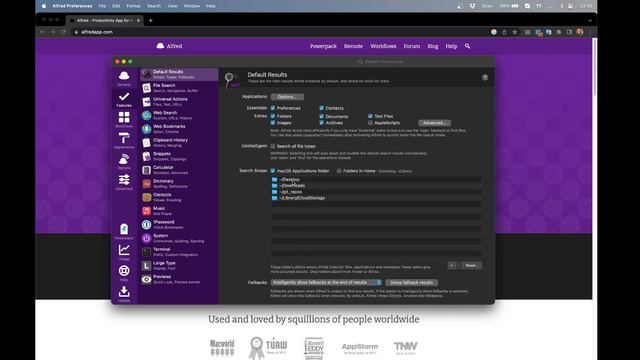Select the Features checkmark section

coord(124,99)
